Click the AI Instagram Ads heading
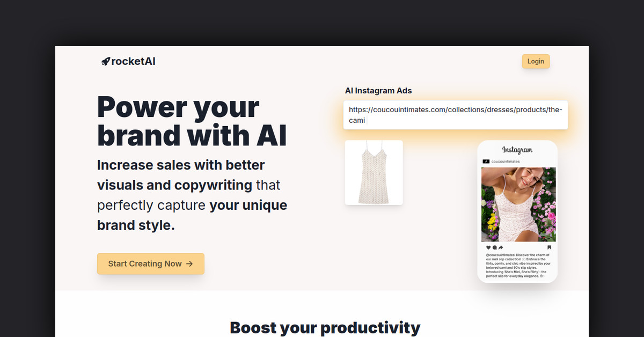Image resolution: width=644 pixels, height=337 pixels. (378, 91)
